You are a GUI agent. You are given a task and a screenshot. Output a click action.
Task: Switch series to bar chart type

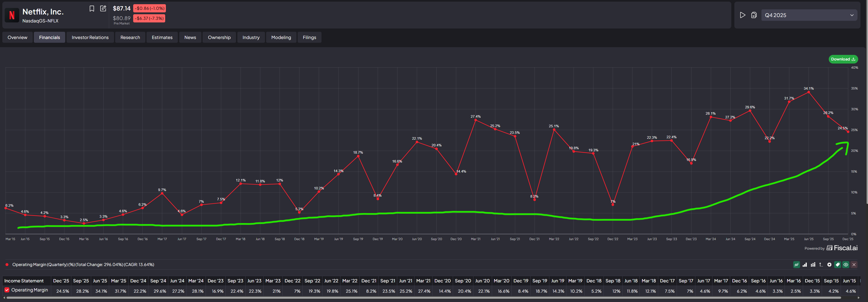(805, 265)
